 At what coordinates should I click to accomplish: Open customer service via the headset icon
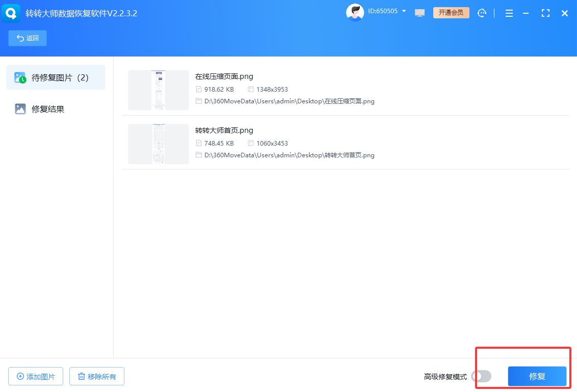pyautogui.click(x=482, y=13)
